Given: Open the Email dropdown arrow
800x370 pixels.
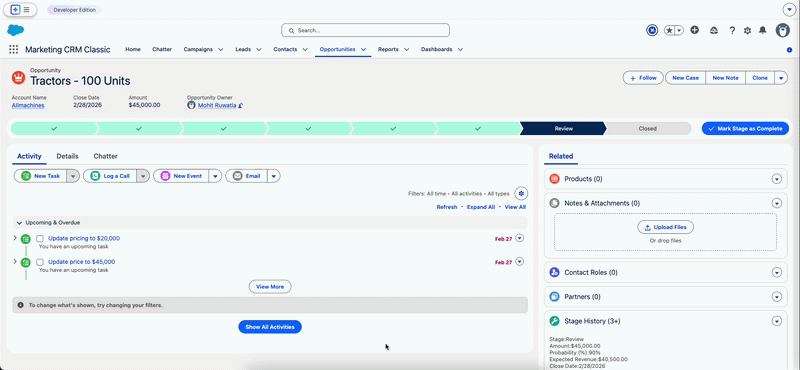Looking at the screenshot, I should click(274, 176).
